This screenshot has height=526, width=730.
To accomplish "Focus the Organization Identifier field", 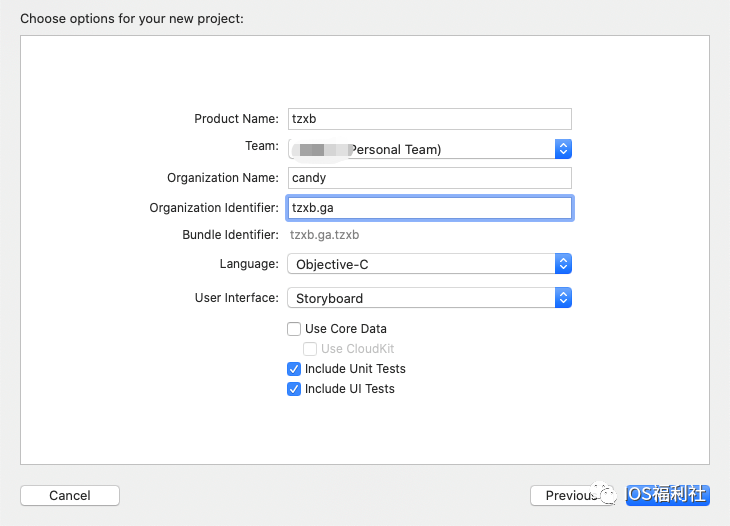I will 429,208.
